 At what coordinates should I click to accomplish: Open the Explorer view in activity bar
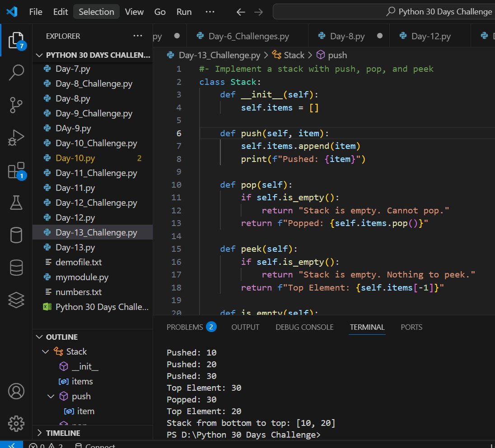[x=16, y=40]
